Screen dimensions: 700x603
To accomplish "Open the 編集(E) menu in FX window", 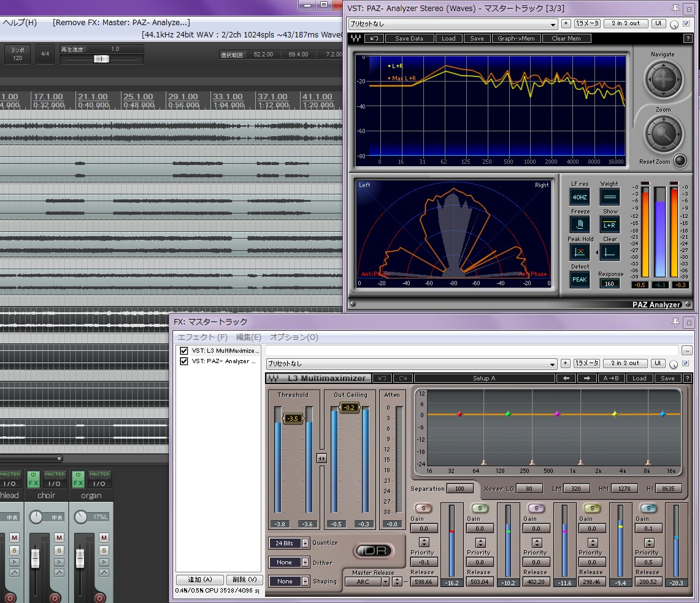I will coord(248,337).
